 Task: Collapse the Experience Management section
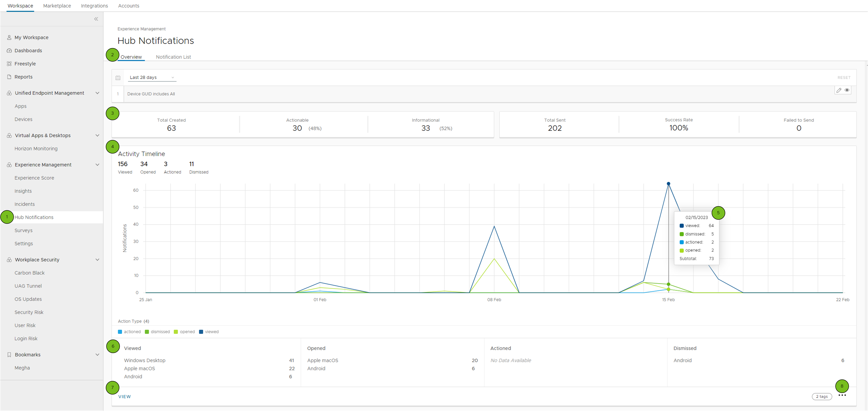pyautogui.click(x=97, y=165)
